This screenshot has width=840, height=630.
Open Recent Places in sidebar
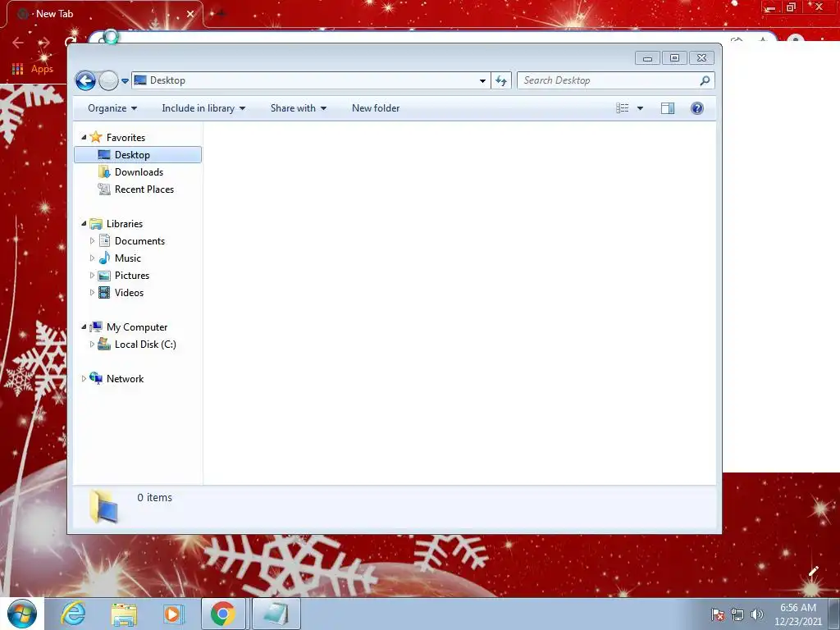[144, 189]
